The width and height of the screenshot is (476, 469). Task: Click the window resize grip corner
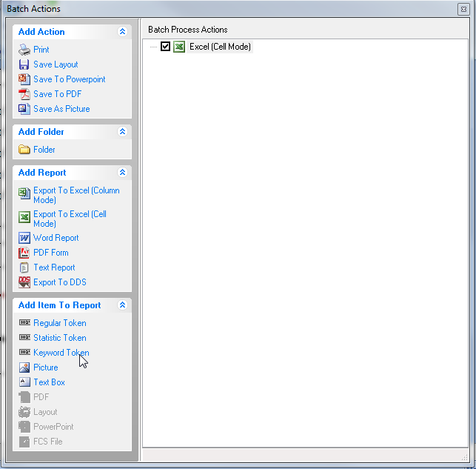click(465, 457)
